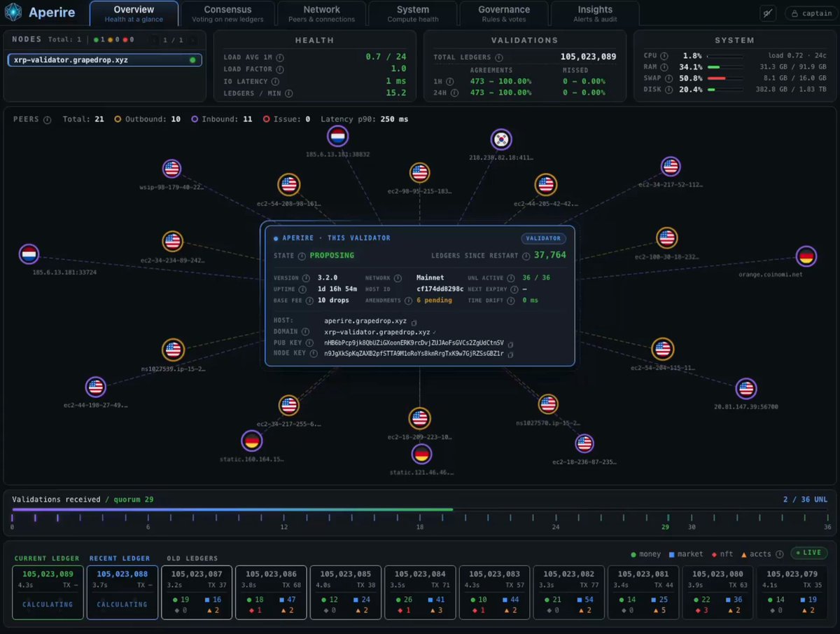Image resolution: width=840 pixels, height=634 pixels.
Task: Copy the PUB KEY value
Action: pos(510,344)
